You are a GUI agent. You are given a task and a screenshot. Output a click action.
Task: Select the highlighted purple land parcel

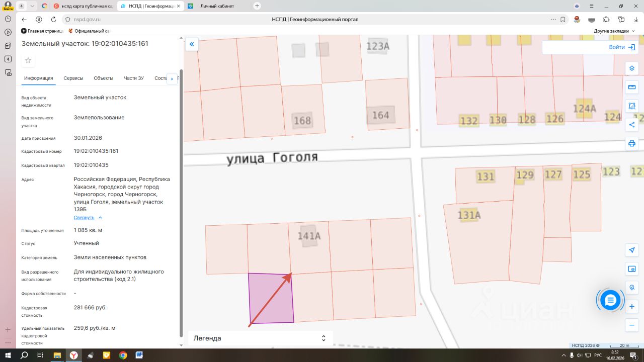(x=271, y=298)
